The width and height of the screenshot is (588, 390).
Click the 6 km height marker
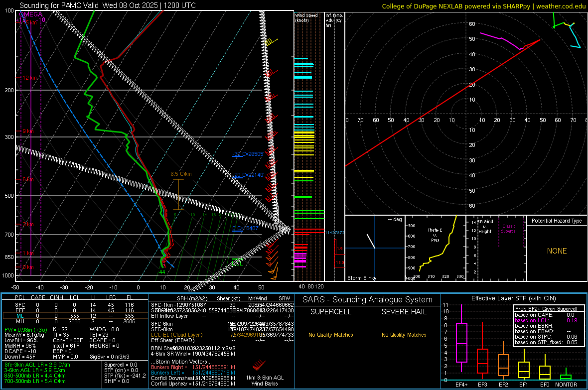point(28,180)
